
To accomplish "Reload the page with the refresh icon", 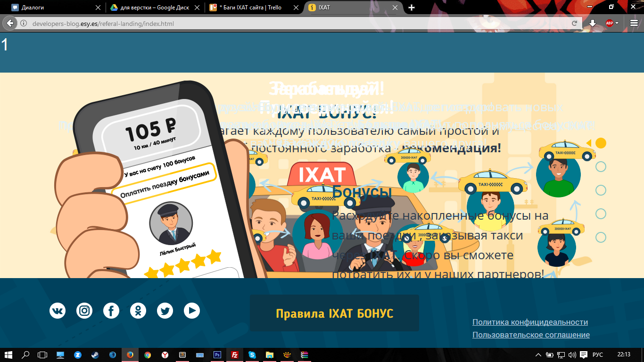I will coord(575,23).
